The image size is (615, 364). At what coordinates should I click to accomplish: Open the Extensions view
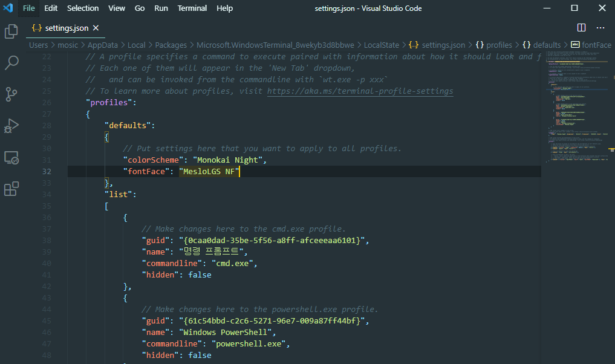pyautogui.click(x=11, y=189)
